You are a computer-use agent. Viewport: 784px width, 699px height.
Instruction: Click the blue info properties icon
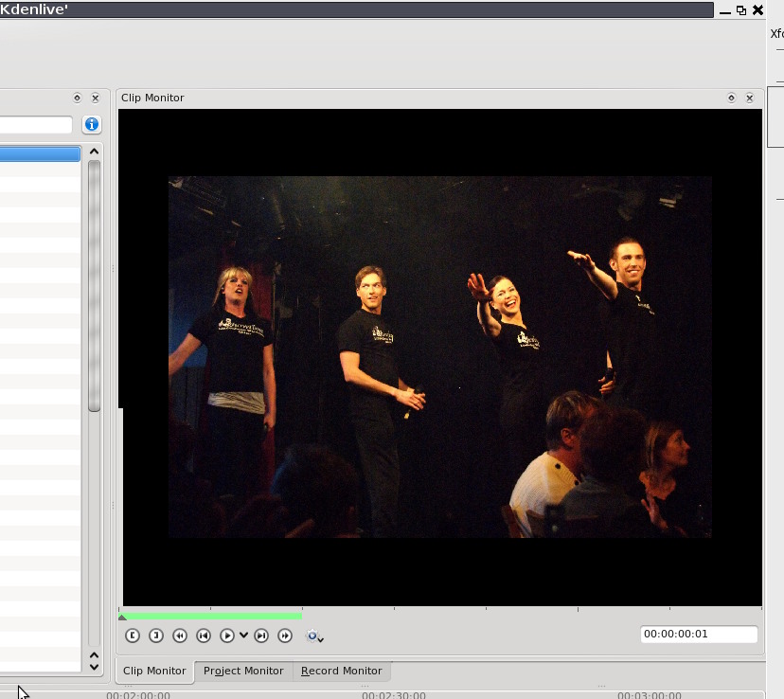point(92,124)
